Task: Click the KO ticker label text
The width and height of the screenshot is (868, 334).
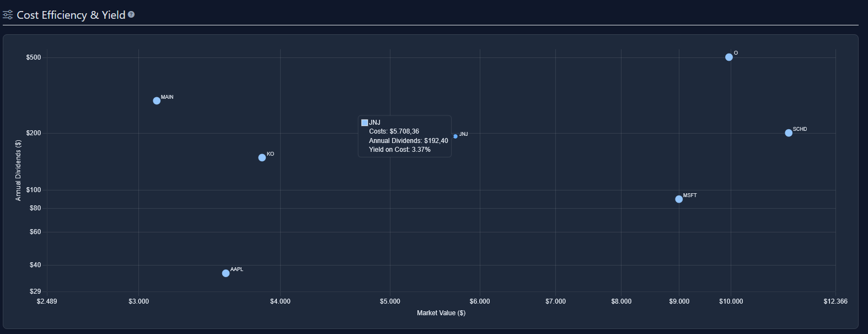Action: click(x=270, y=154)
